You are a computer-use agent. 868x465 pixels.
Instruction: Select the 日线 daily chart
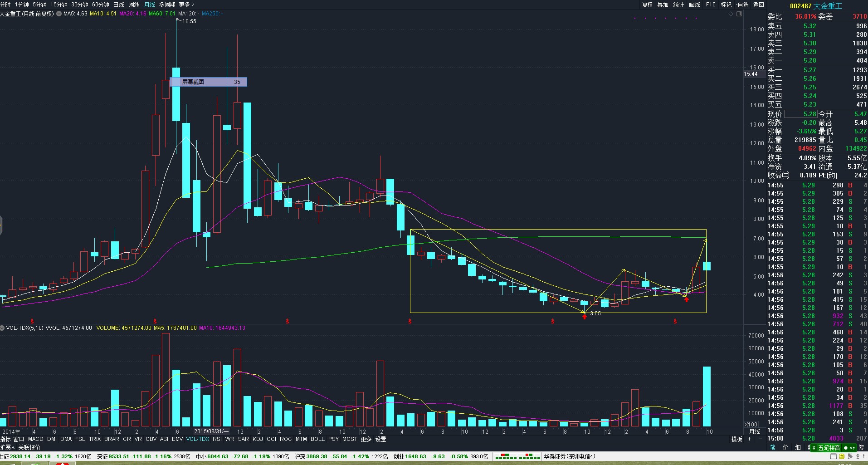coord(119,5)
